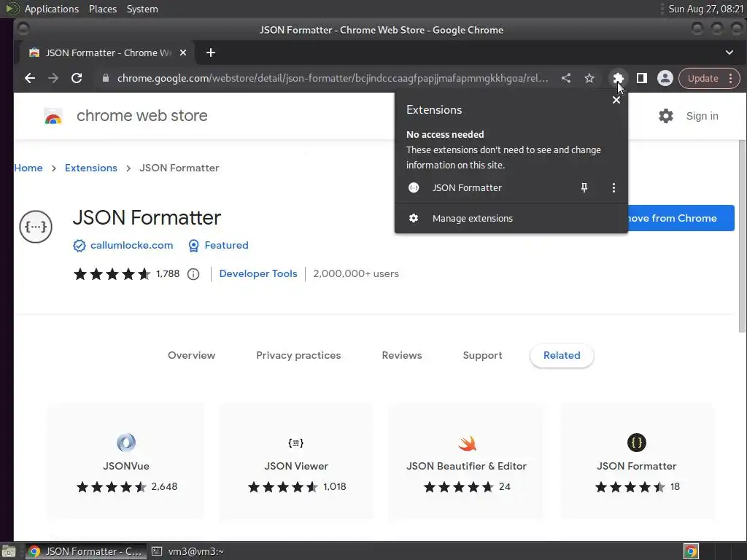Open the Applications menu

coord(52,9)
